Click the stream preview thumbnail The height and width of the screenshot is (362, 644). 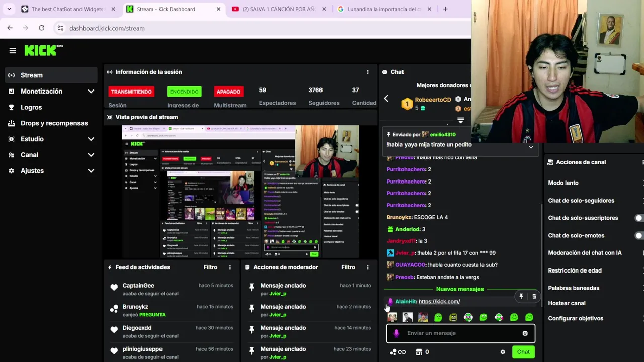coord(240,192)
